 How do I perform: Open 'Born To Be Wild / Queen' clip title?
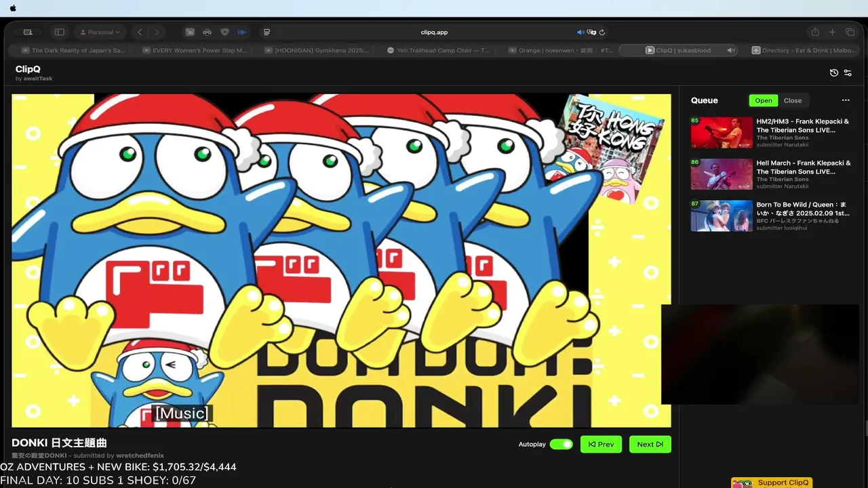point(802,209)
